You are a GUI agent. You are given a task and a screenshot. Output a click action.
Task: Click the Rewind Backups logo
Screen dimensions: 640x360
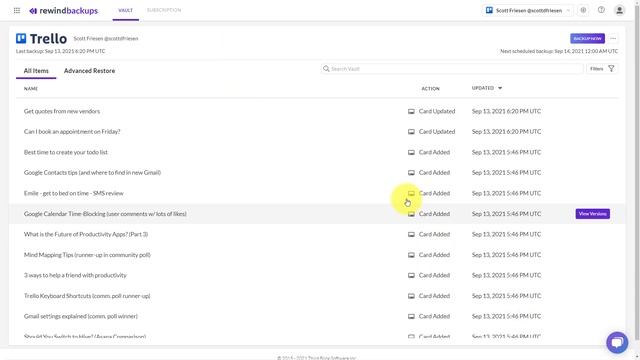point(64,11)
